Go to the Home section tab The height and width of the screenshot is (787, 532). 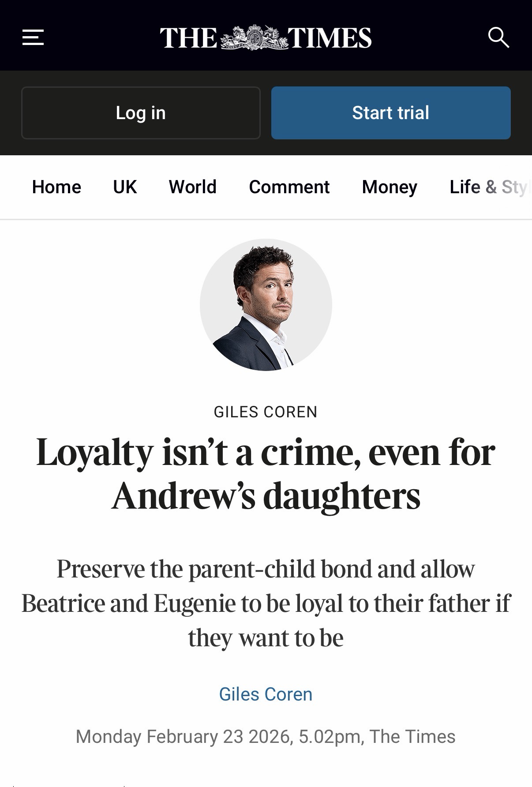[x=56, y=187]
